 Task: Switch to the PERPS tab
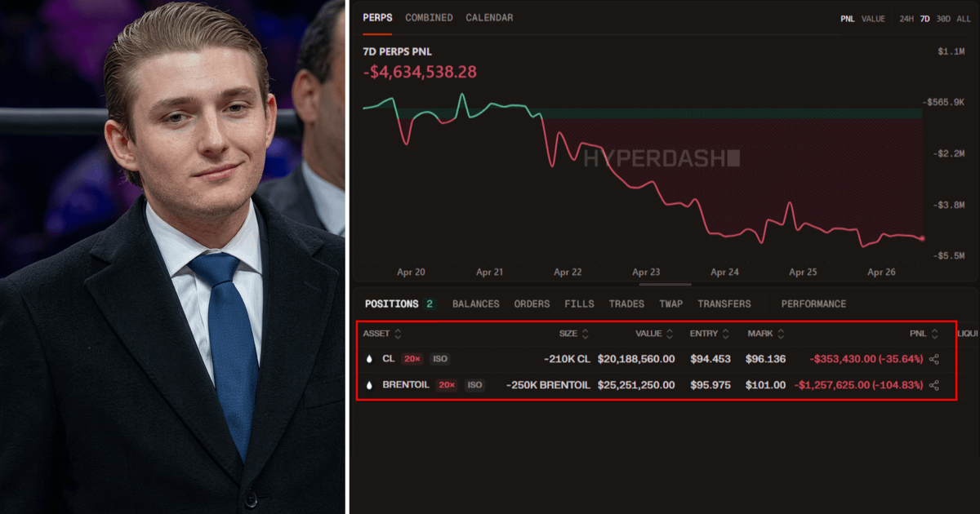coord(377,18)
